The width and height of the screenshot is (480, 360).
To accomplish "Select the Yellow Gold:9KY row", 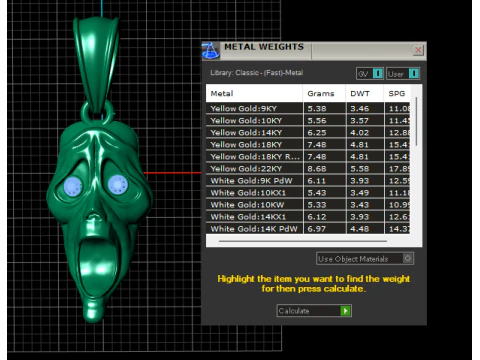I will pyautogui.click(x=308, y=108).
